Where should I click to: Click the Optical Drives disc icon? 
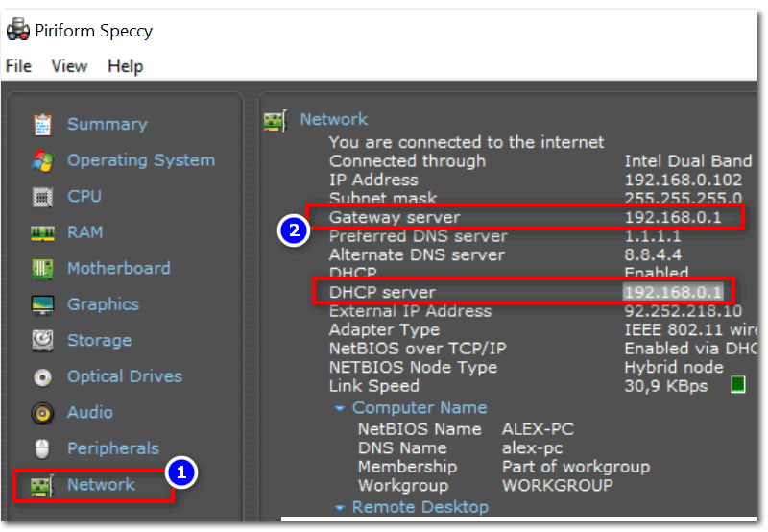tap(42, 376)
